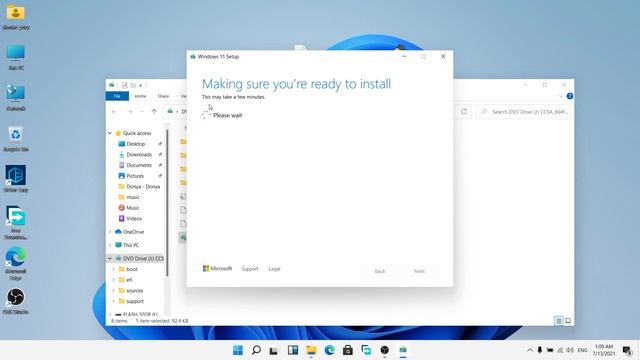
Task: Expand efi folder in tree
Action: point(113,280)
